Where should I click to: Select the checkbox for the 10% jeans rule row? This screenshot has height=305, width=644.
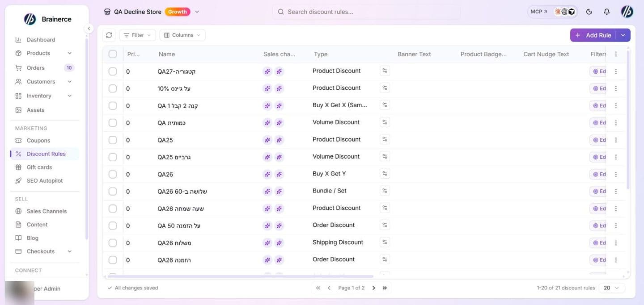pos(113,88)
